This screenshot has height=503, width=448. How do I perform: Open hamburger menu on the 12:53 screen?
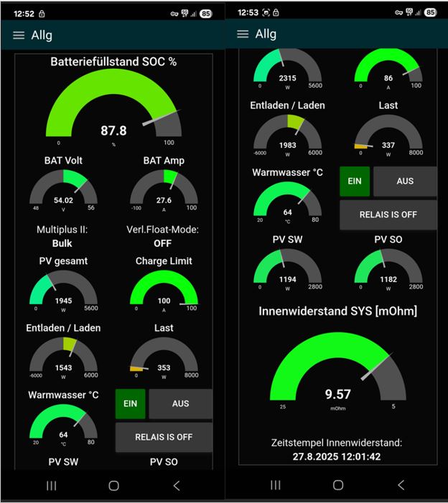(243, 34)
